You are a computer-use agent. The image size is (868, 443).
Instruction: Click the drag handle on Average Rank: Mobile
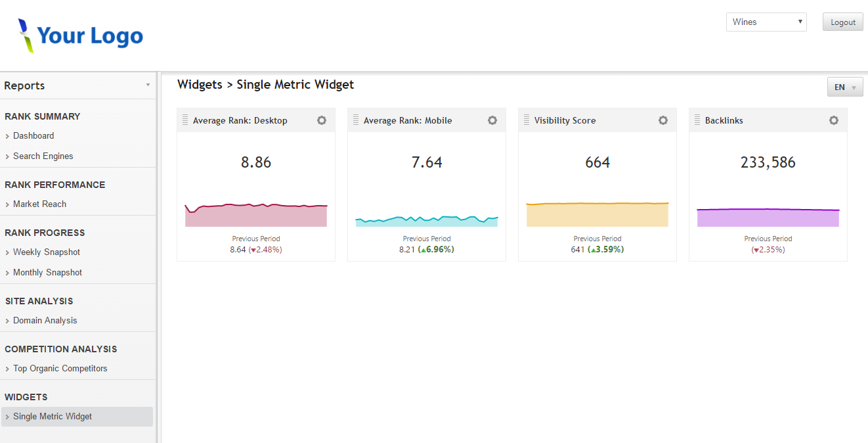click(356, 120)
